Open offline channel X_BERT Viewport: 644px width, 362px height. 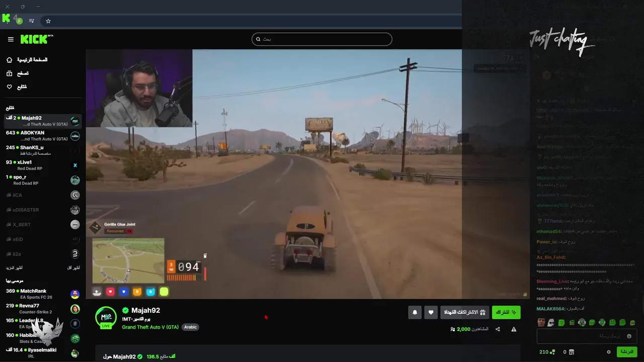coord(43,225)
